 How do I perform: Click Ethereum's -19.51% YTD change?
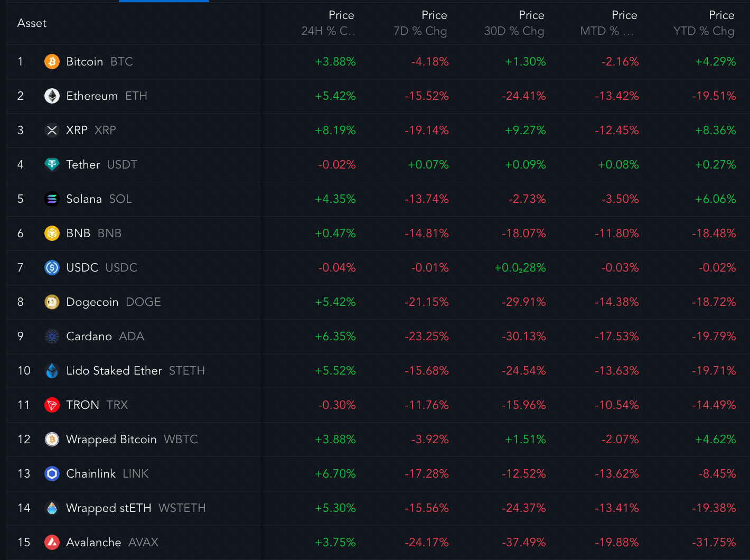[714, 96]
